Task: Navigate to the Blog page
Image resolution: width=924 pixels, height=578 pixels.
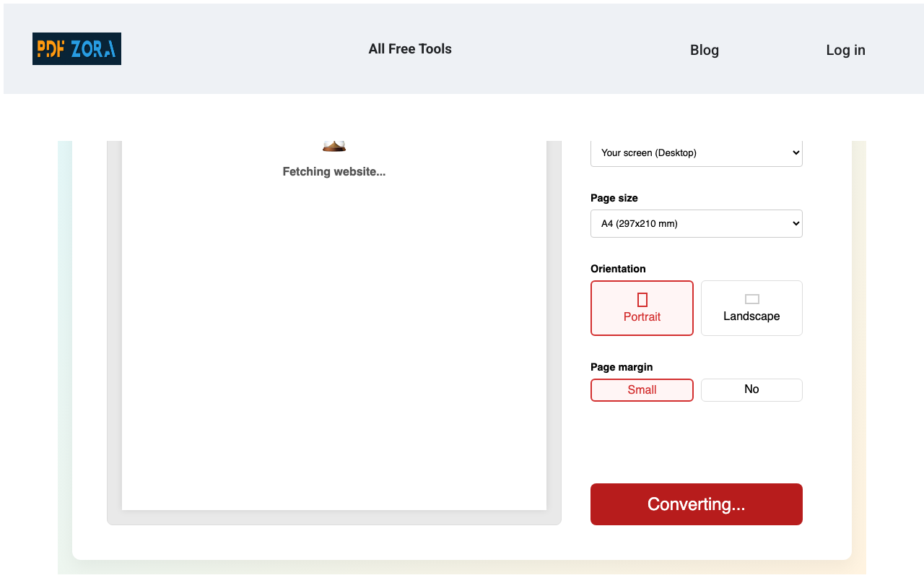Action: point(704,50)
